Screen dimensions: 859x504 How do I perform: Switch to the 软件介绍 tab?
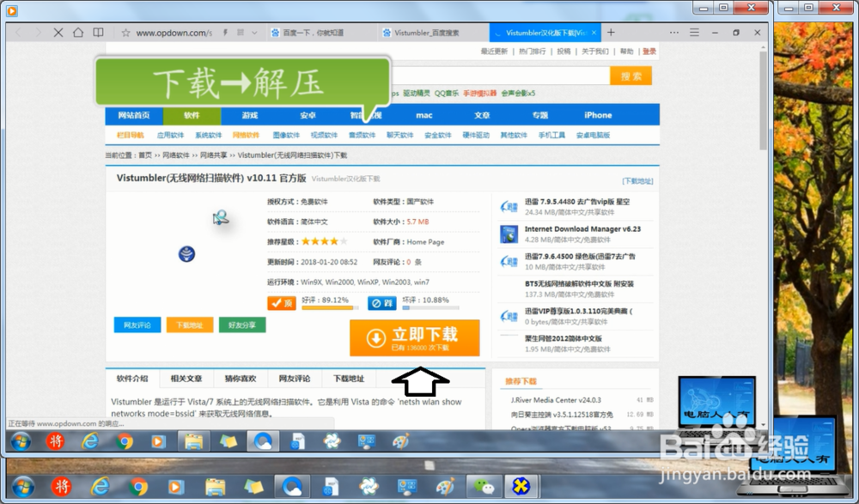pyautogui.click(x=132, y=379)
